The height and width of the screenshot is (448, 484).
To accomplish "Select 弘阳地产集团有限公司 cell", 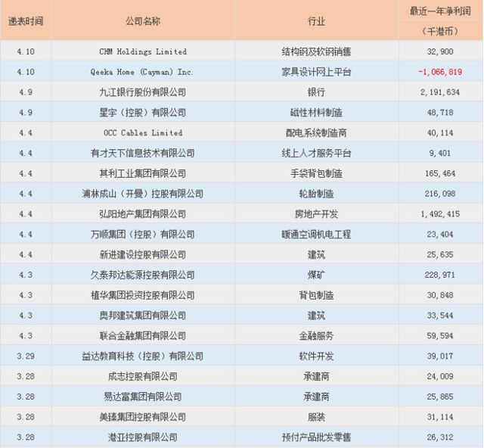I will coord(143,214).
